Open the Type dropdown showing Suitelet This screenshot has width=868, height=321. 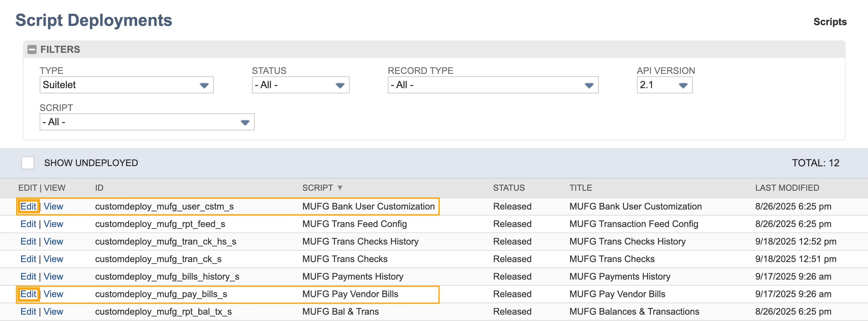pos(126,85)
